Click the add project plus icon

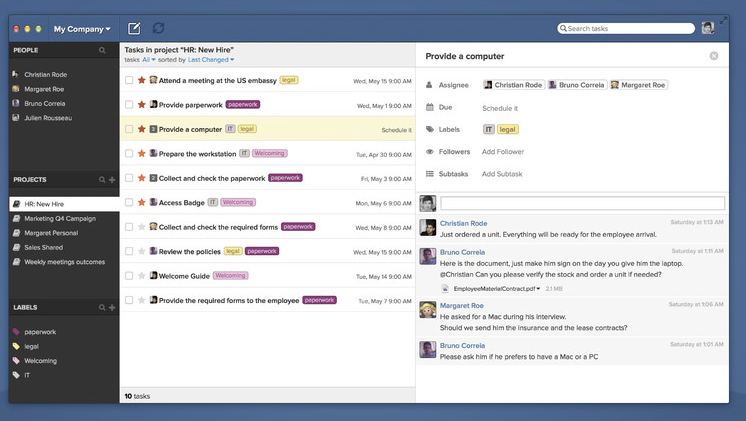[x=112, y=180]
